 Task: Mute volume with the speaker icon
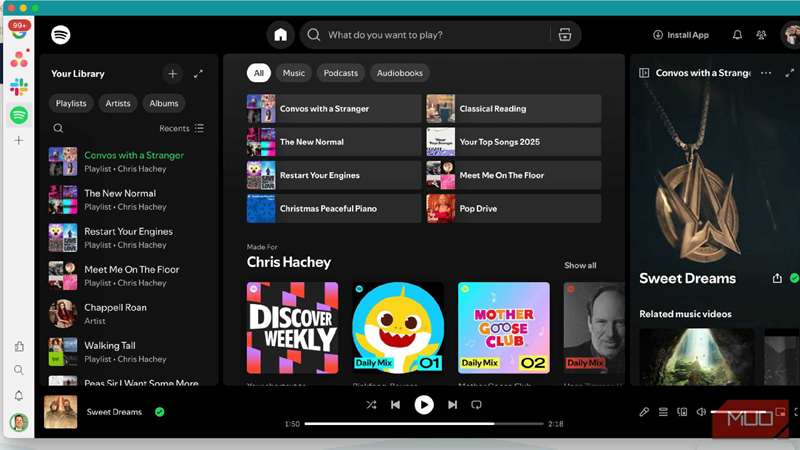tap(702, 412)
